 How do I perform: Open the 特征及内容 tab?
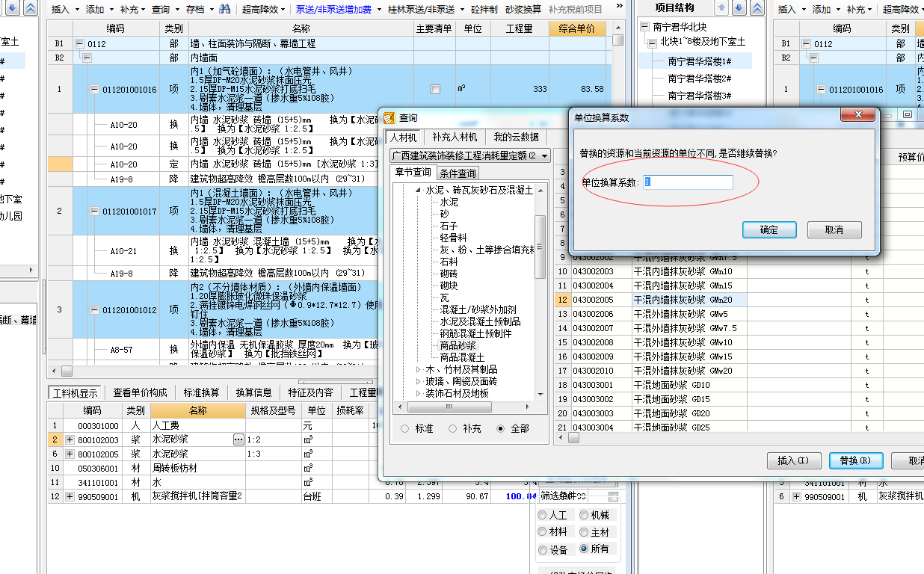pos(311,392)
